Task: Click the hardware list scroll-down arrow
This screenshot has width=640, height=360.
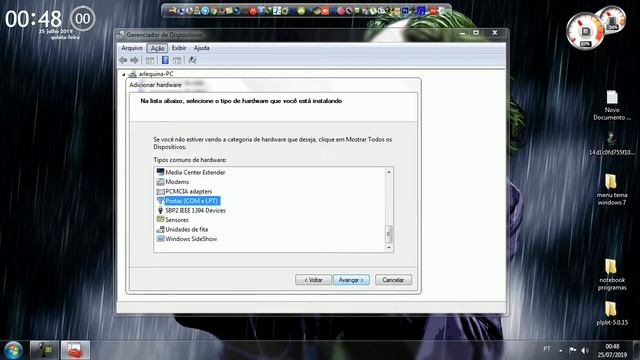Action: [389, 247]
